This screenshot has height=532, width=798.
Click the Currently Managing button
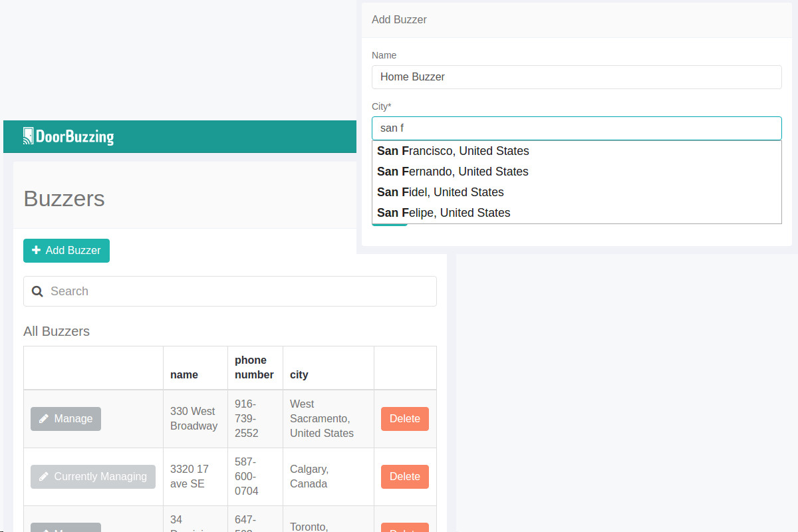click(93, 477)
